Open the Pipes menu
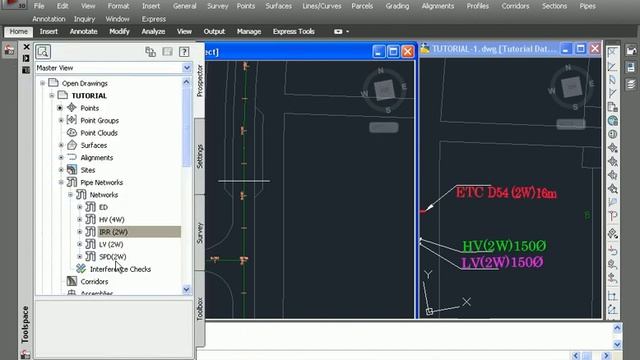Viewport: 640px width, 360px height. pyautogui.click(x=587, y=6)
